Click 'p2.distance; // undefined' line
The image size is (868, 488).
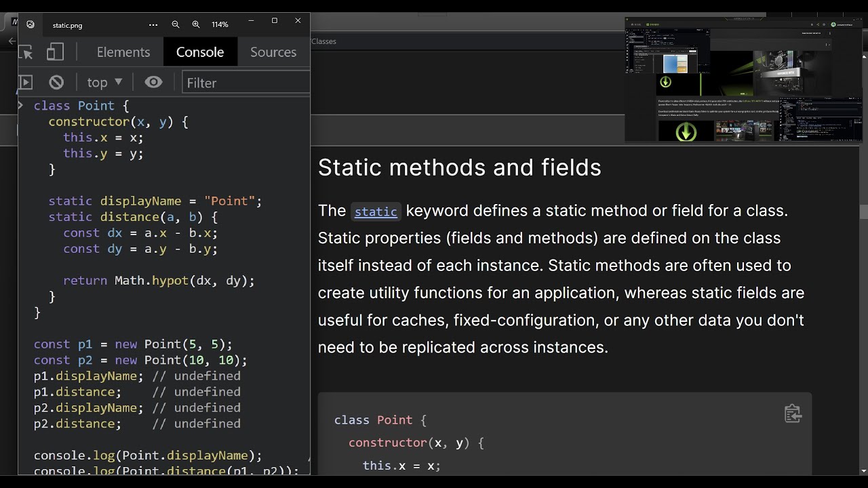[x=137, y=424]
